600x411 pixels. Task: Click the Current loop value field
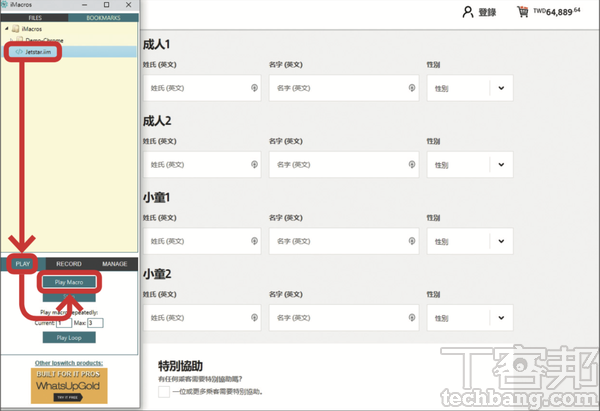[64, 323]
